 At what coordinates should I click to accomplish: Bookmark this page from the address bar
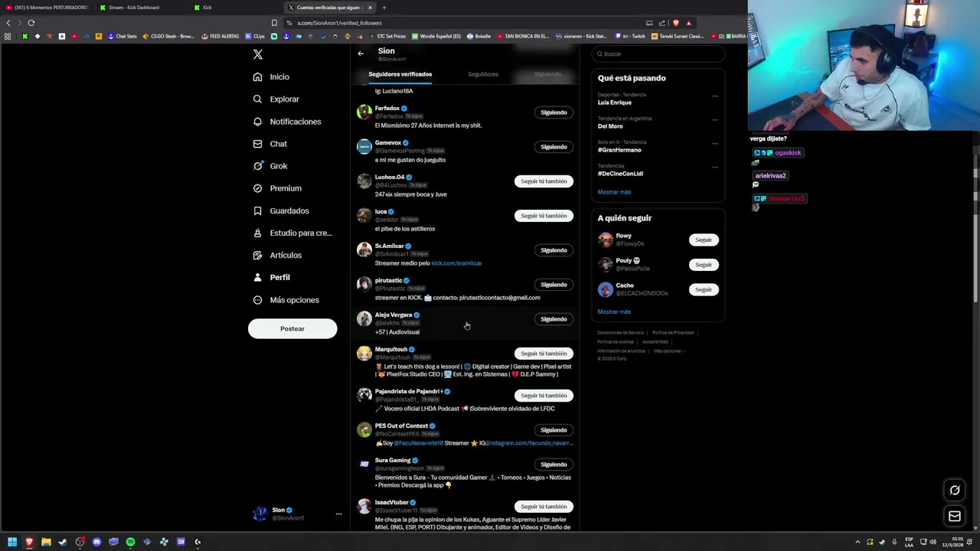point(274,23)
